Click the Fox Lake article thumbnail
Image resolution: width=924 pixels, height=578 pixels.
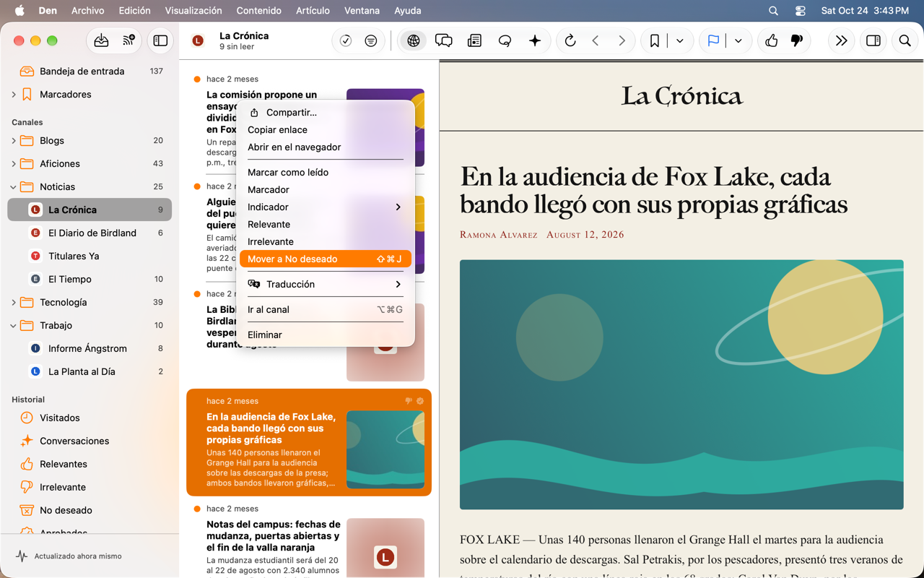385,449
